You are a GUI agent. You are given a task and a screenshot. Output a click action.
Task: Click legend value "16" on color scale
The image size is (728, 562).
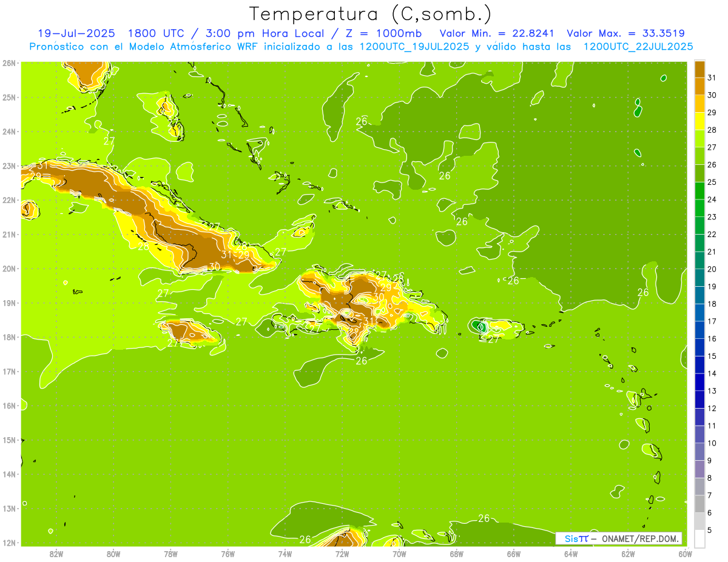[x=712, y=338]
